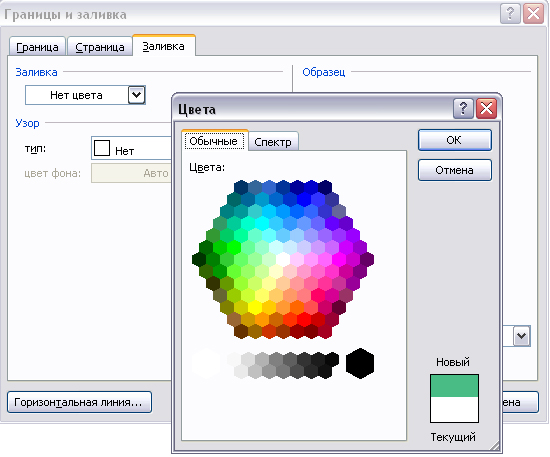Viewport: 550px width, 457px height.
Task: Click the Цвета: label above the palette
Action: click(207, 167)
